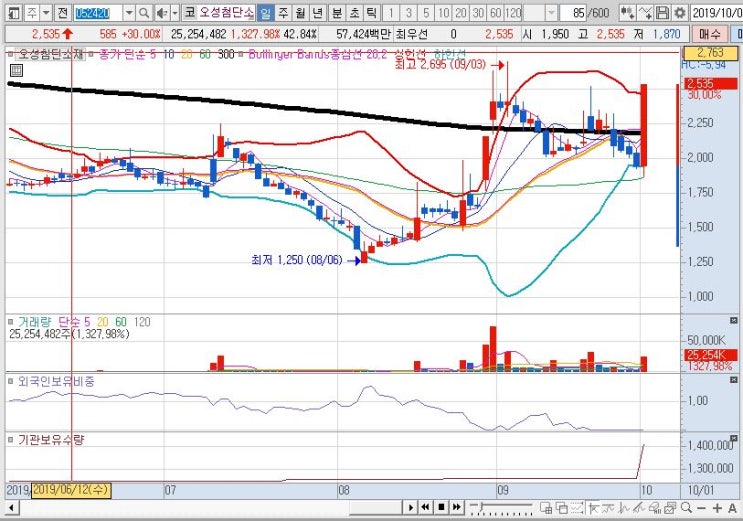
Task: Click the 10 interval button
Action: click(x=444, y=13)
